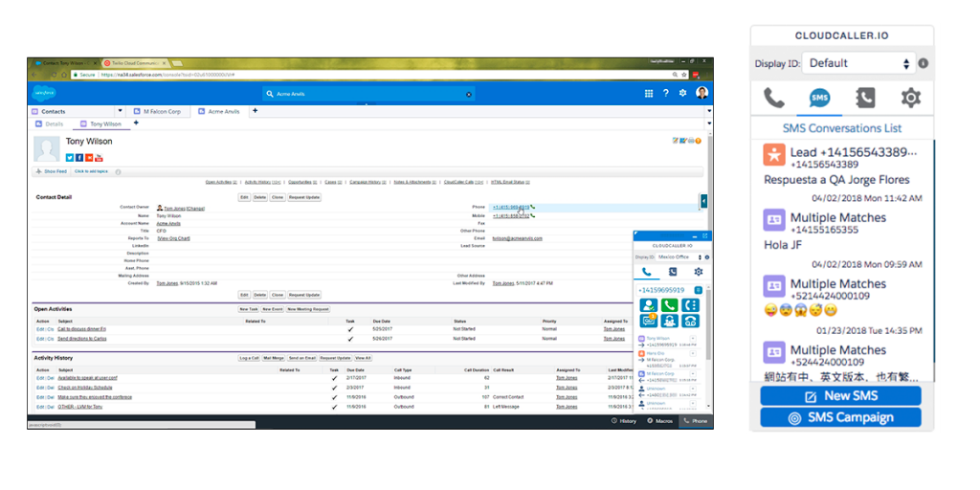Open the Display ID Default dropdown

pyautogui.click(x=858, y=63)
